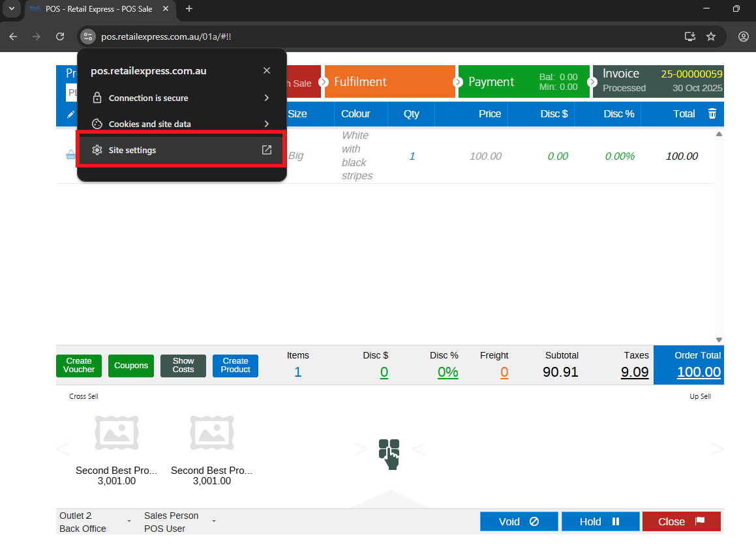Open the tab search dropdown arrow

(x=12, y=8)
